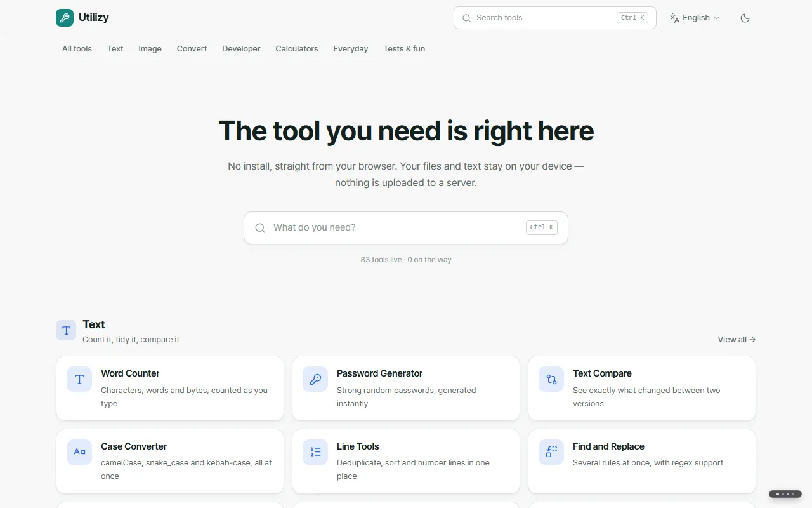Click 'Deduplicate, sort and number lines' description
Image resolution: width=812 pixels, height=508 pixels.
[413, 469]
